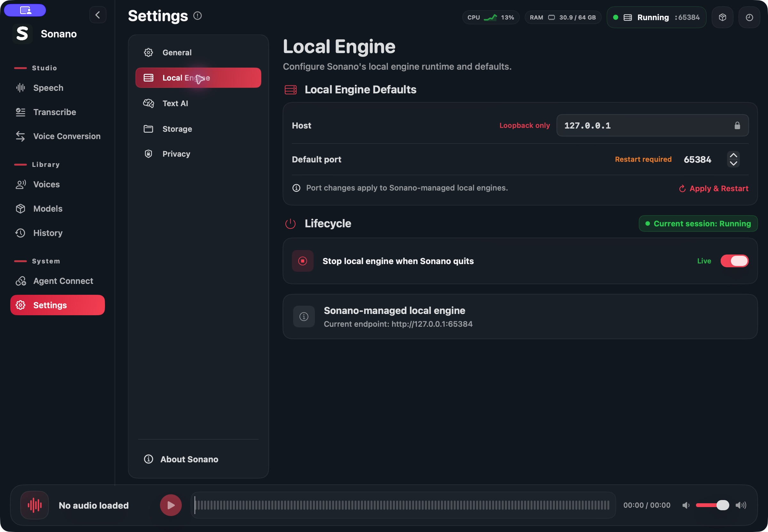Image resolution: width=768 pixels, height=532 pixels.
Task: Go to Voice Conversion
Action: [x=57, y=136]
